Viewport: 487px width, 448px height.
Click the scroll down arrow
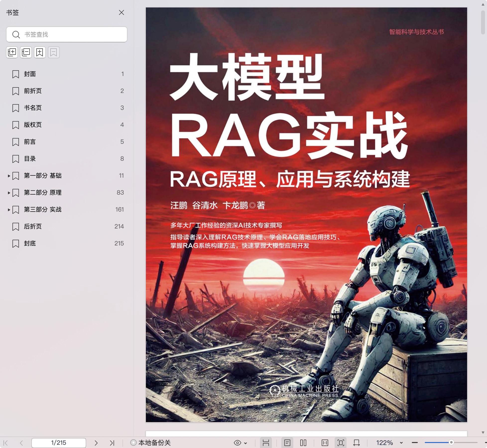(x=483, y=433)
